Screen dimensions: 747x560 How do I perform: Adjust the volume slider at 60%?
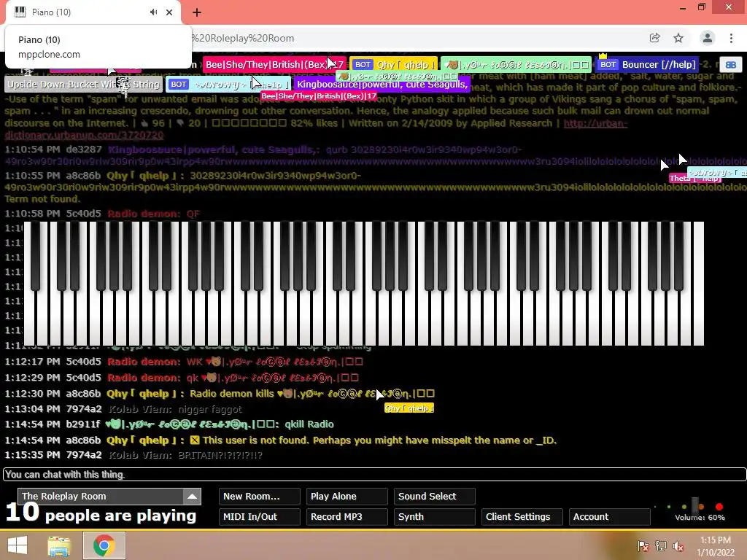pos(695,506)
